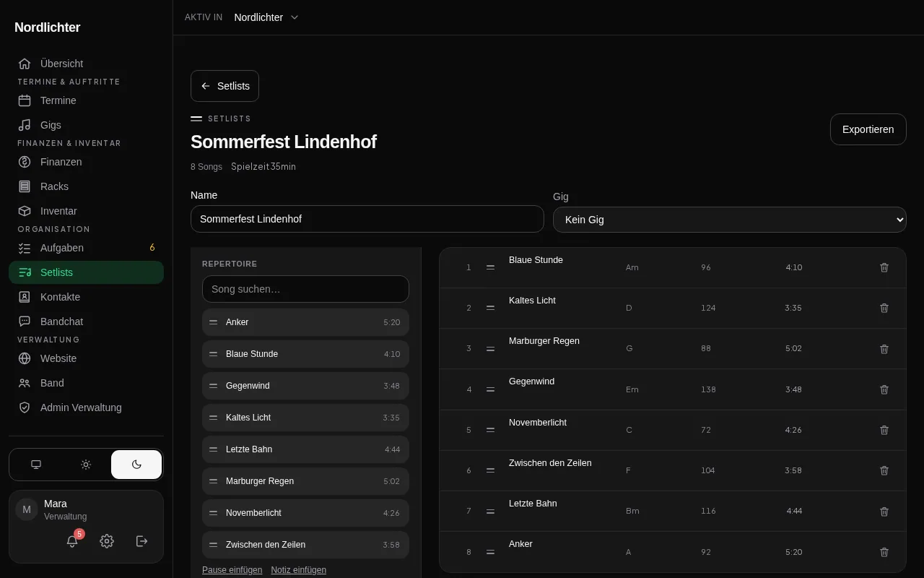Open Racks in the sidebar
Image resolution: width=924 pixels, height=578 pixels.
[x=86, y=186]
